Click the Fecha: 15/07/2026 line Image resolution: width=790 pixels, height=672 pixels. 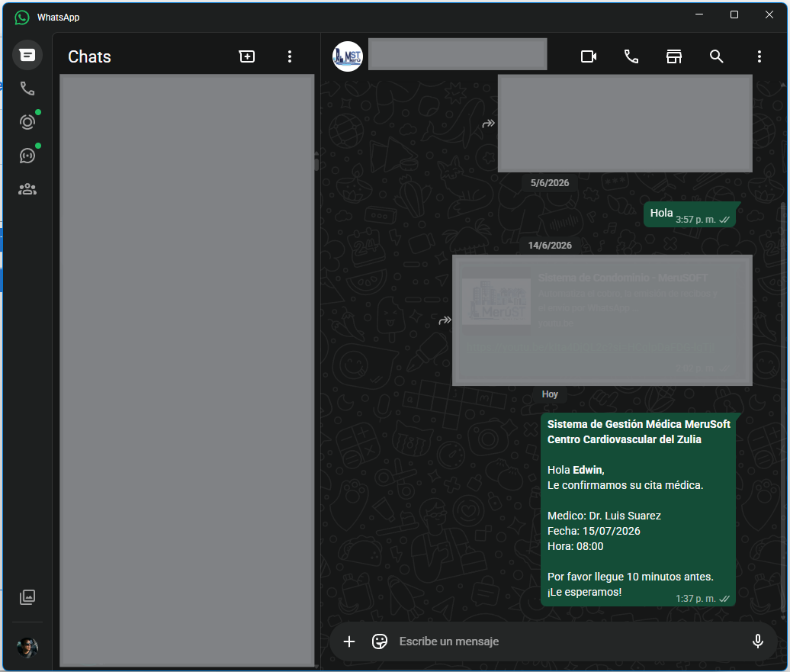pos(593,531)
